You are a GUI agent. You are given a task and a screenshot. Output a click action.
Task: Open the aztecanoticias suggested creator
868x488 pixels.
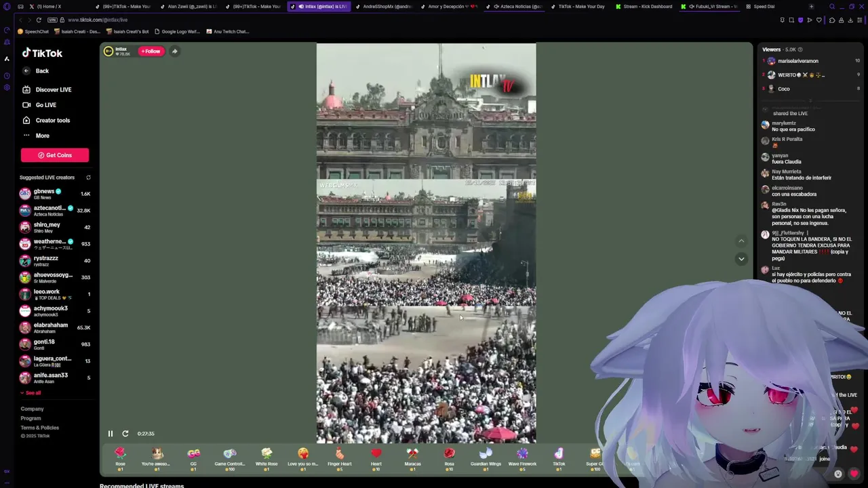(x=55, y=211)
